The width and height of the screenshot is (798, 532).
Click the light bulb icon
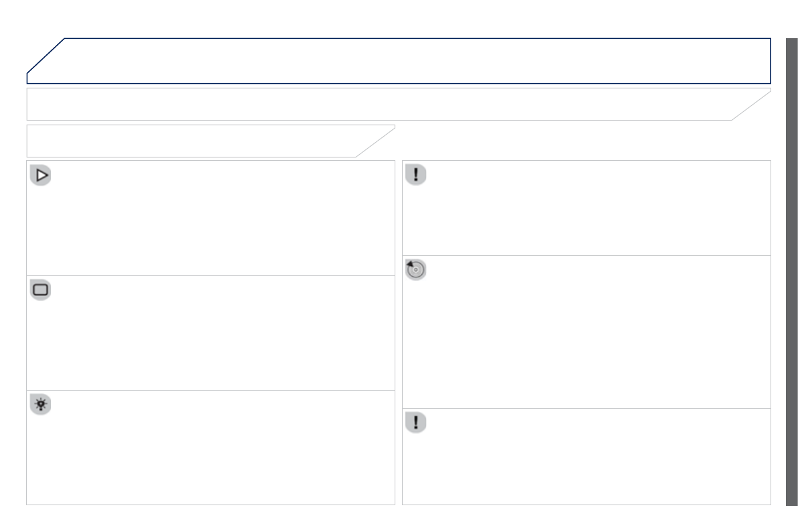(42, 405)
